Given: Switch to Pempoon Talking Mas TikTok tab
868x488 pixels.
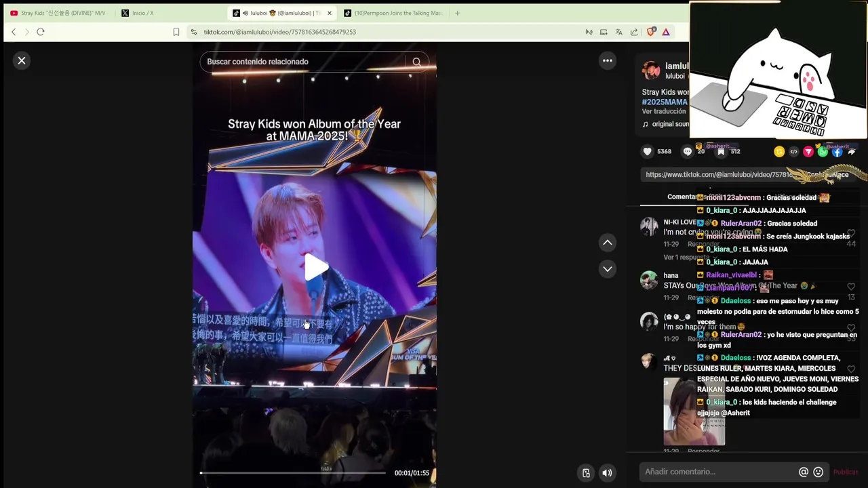Looking at the screenshot, I should pyautogui.click(x=393, y=13).
